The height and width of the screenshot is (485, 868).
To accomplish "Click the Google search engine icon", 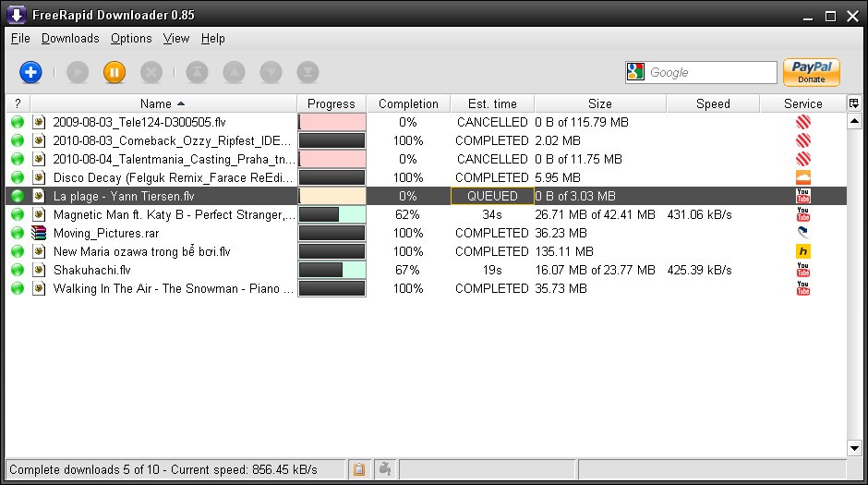I will coord(635,72).
